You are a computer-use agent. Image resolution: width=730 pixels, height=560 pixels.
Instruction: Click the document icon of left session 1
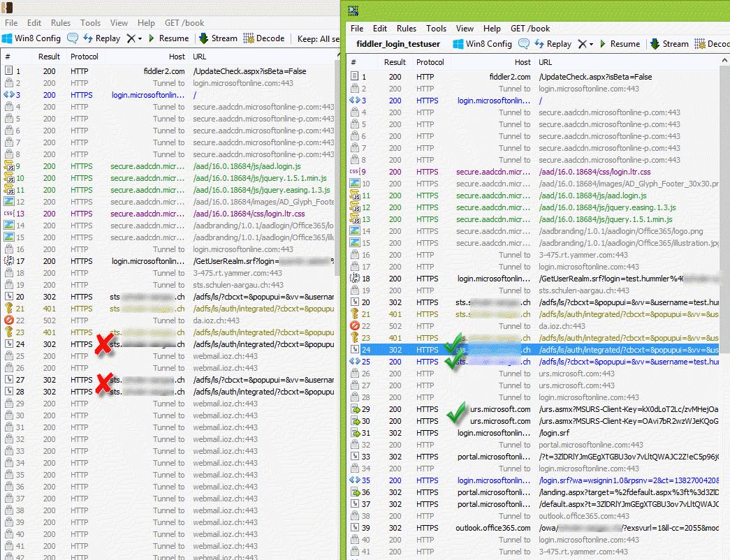click(9, 71)
